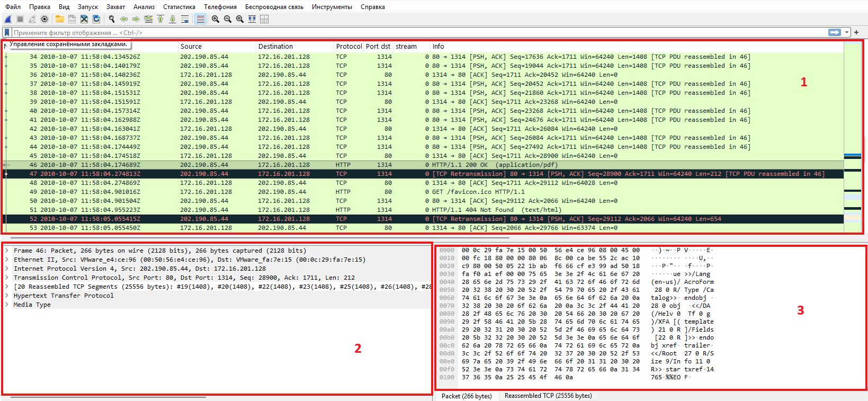This screenshot has width=868, height=401.
Task: Zoom out the main window text
Action: coord(228,19)
